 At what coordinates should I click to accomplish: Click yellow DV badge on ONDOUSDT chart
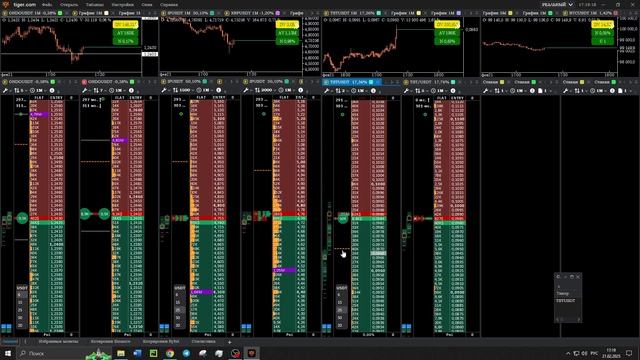[x=125, y=25]
